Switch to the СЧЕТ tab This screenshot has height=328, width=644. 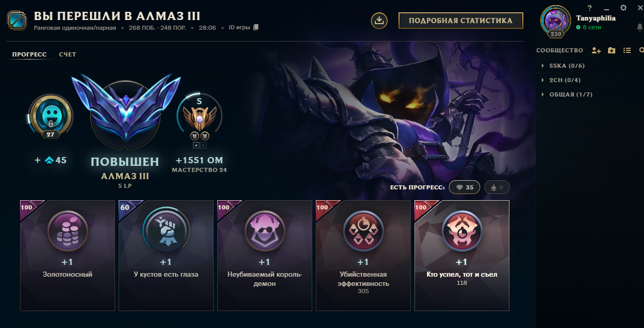tap(68, 54)
